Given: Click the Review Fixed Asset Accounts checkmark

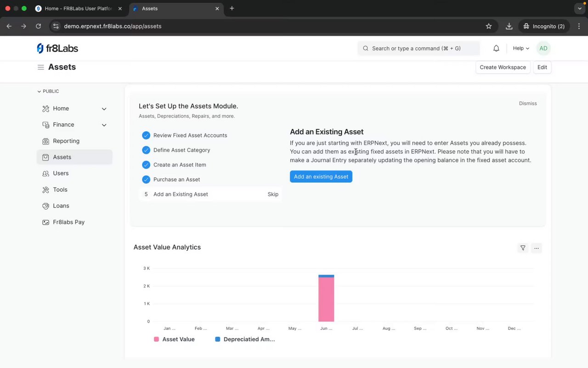Looking at the screenshot, I should click(x=146, y=135).
